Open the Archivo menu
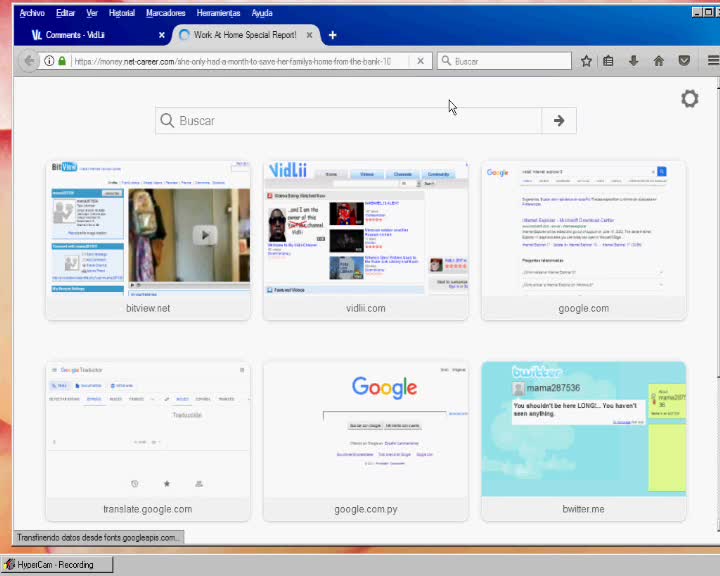 tap(32, 13)
